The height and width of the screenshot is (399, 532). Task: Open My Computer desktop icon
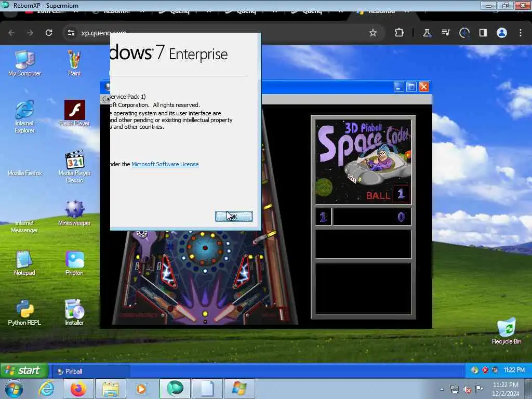(24, 63)
